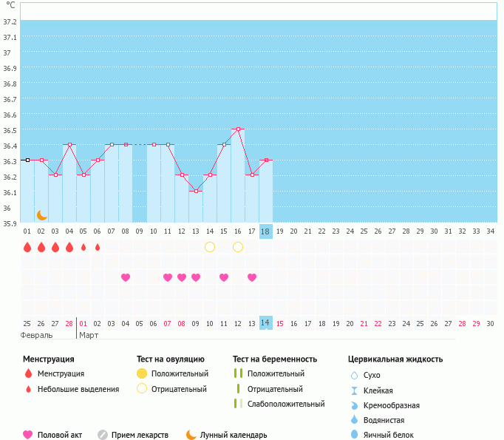The height and width of the screenshot is (440, 504).
Task: Click the 36.5 temperature point on day 16
Action: click(238, 129)
